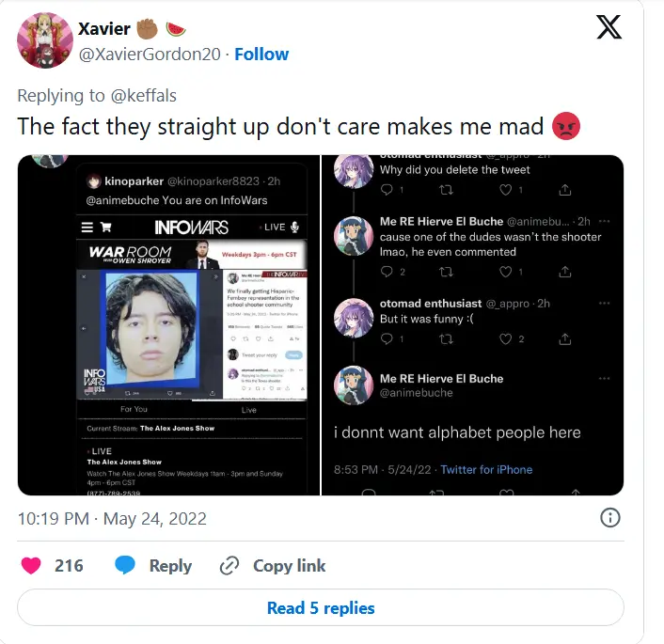Open the tweet info circle icon
The width and height of the screenshot is (664, 644).
point(609,518)
